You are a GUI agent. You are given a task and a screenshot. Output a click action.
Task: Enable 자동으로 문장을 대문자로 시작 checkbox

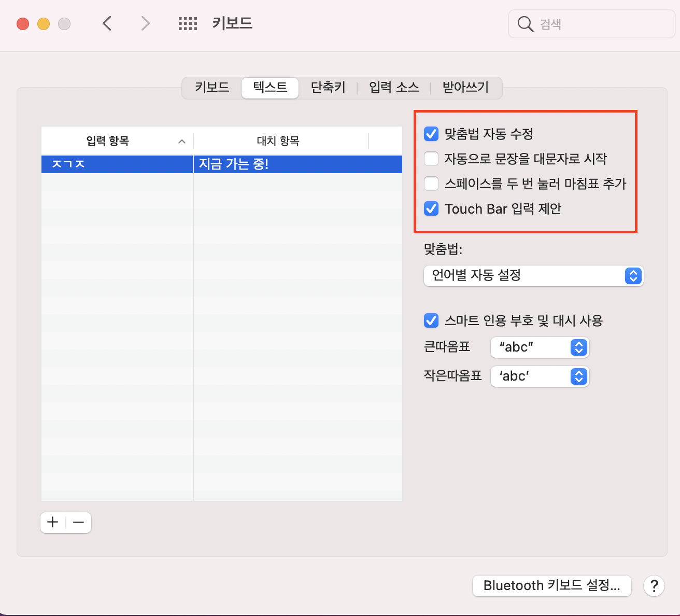click(x=431, y=159)
